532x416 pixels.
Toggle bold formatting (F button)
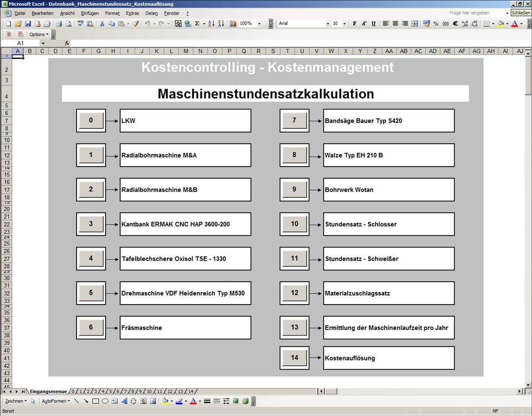click(x=354, y=24)
